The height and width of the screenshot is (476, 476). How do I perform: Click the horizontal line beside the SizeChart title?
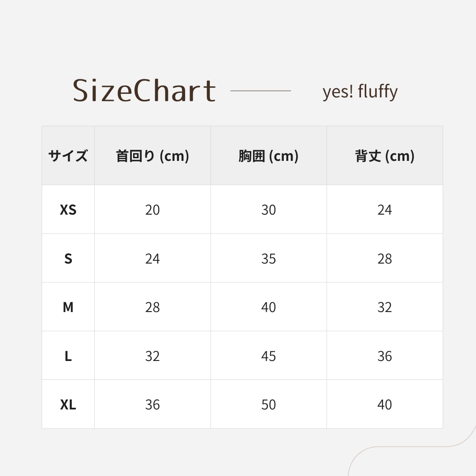click(x=260, y=91)
